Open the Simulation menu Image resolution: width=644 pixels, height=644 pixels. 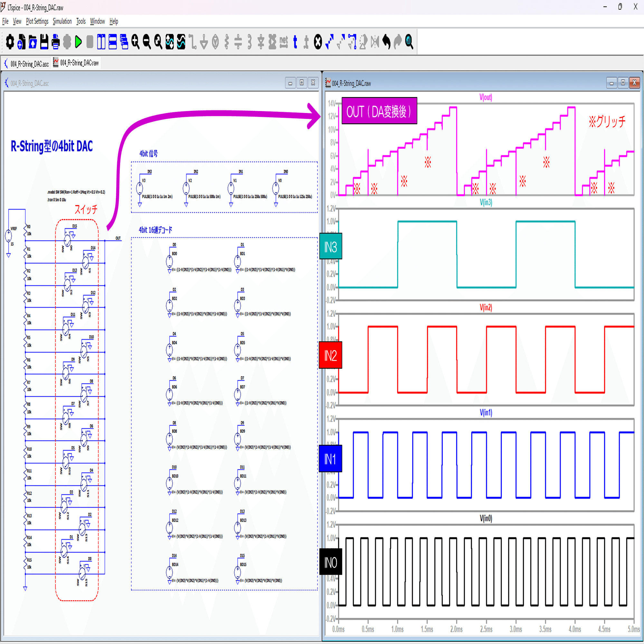[62, 21]
